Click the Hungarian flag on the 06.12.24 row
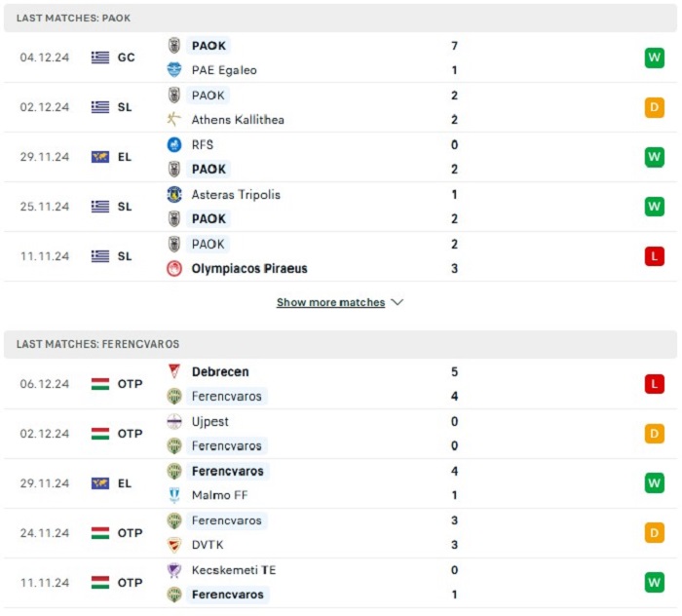 point(100,384)
